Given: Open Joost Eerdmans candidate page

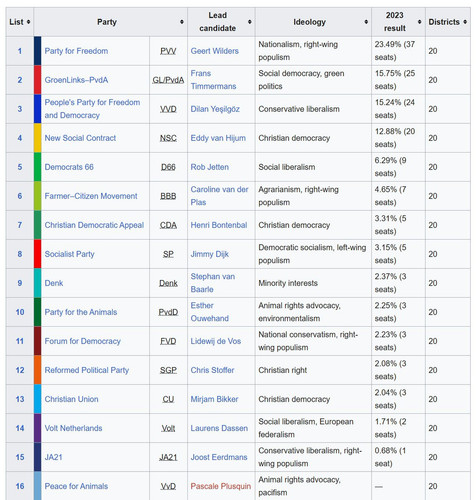Looking at the screenshot, I should pos(219,457).
